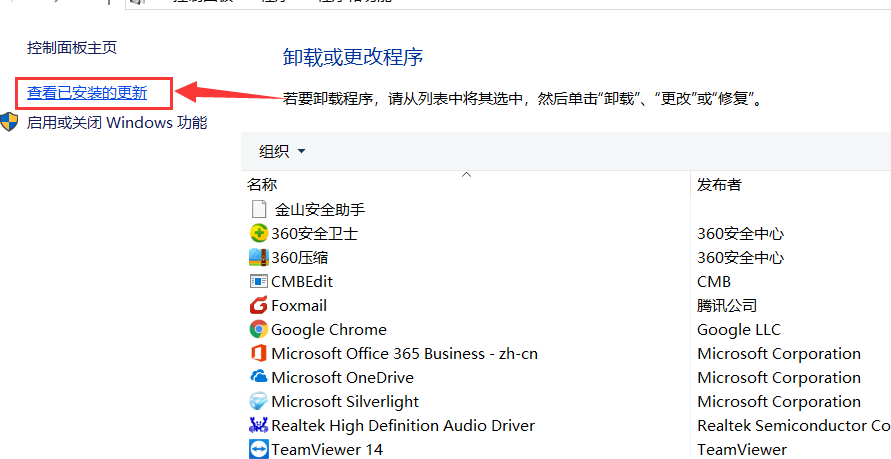Image resolution: width=891 pixels, height=459 pixels.
Task: Select the Microsoft OneDrive program name
Action: (342, 377)
